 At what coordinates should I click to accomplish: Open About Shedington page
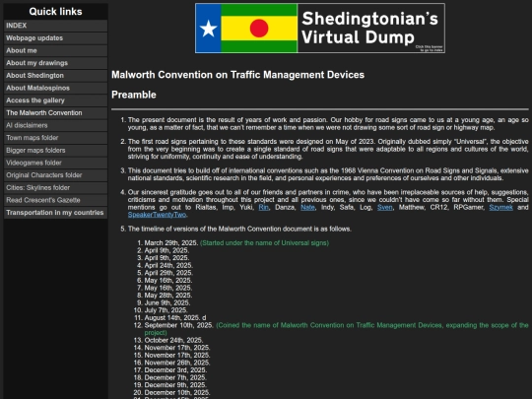coord(55,75)
